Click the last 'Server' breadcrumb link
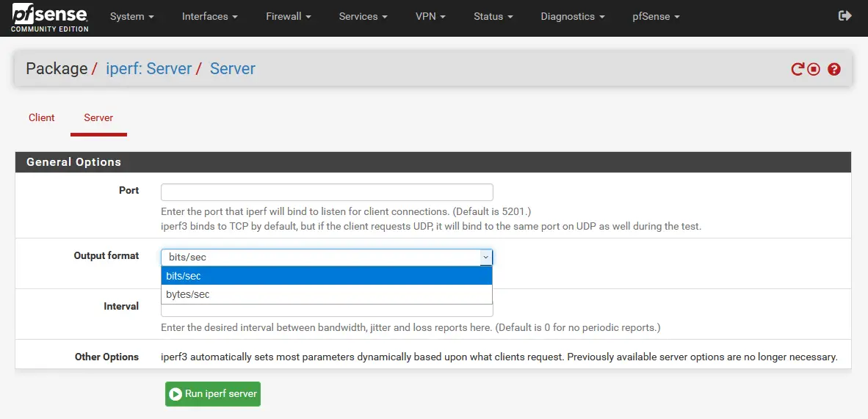Image resolution: width=868 pixels, height=419 pixels. click(x=233, y=69)
